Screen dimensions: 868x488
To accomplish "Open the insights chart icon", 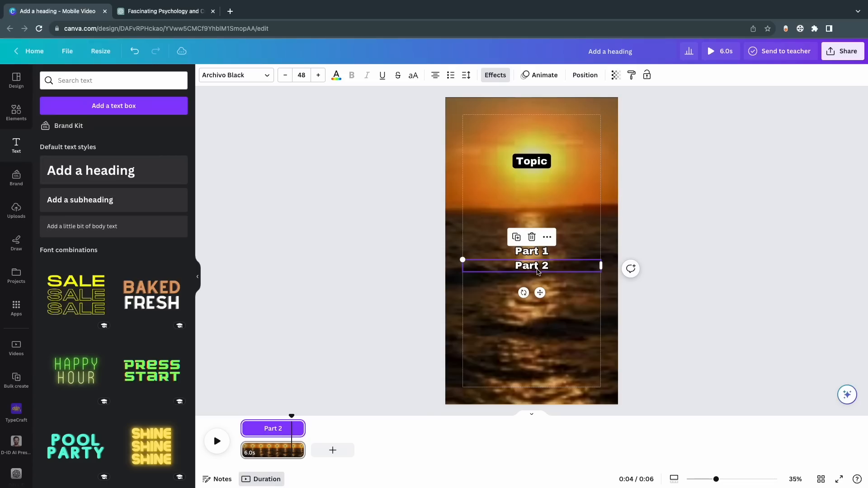I will 689,51.
